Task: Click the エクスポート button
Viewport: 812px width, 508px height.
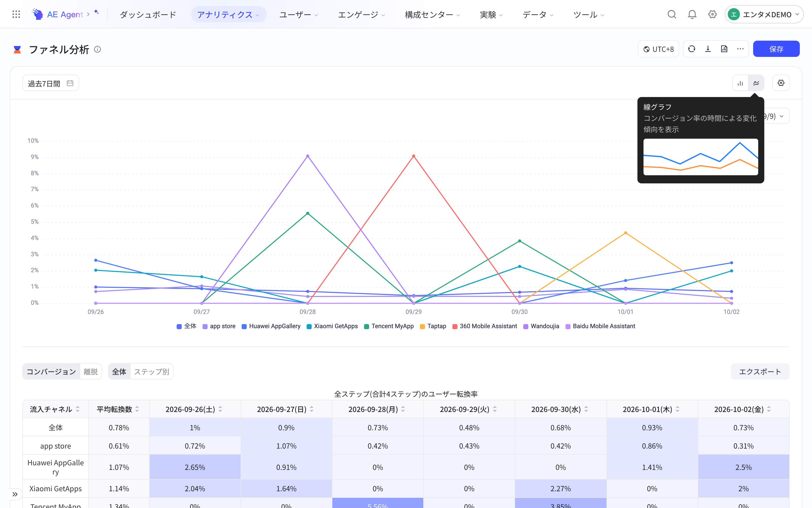Action: coord(760,372)
